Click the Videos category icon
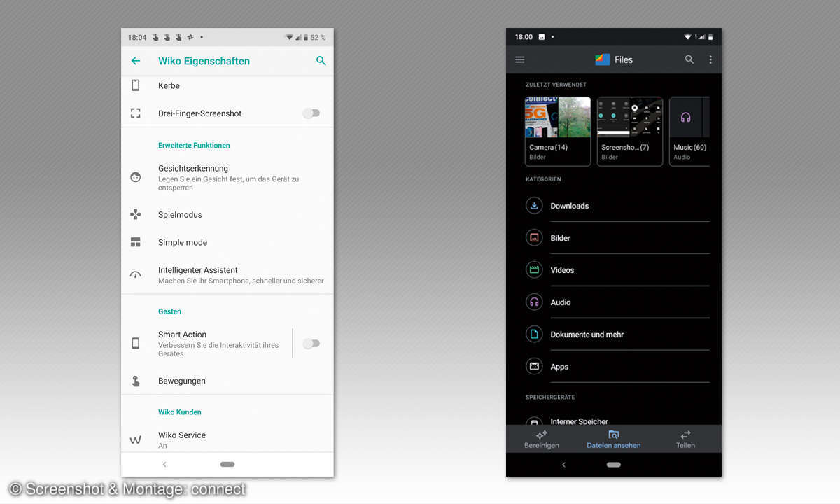Image resolution: width=840 pixels, height=504 pixels. tap(534, 270)
